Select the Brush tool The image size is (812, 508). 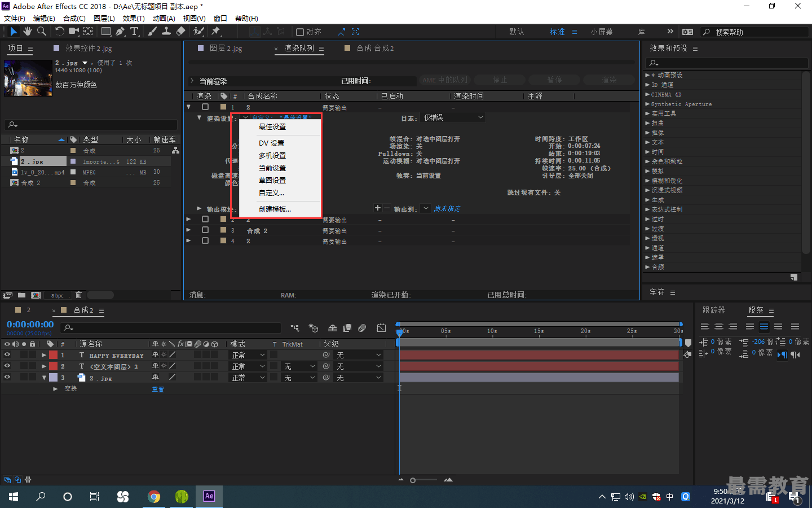tap(152, 32)
